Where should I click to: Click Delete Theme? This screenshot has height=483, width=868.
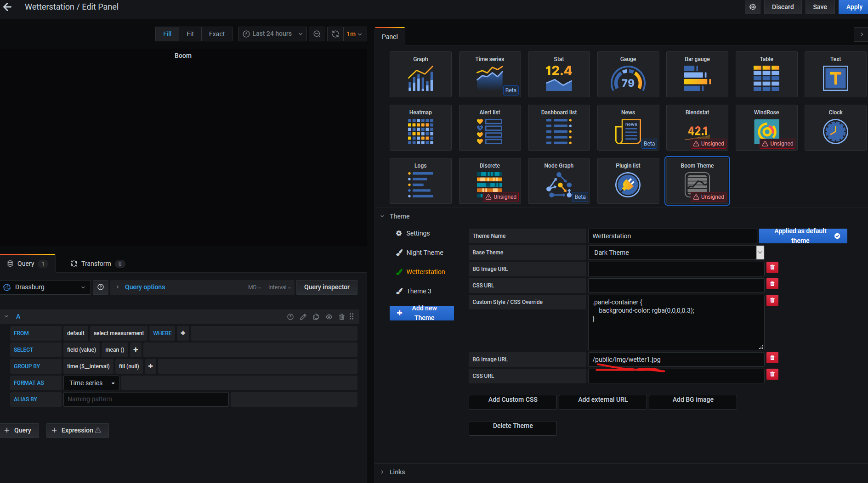pyautogui.click(x=513, y=428)
